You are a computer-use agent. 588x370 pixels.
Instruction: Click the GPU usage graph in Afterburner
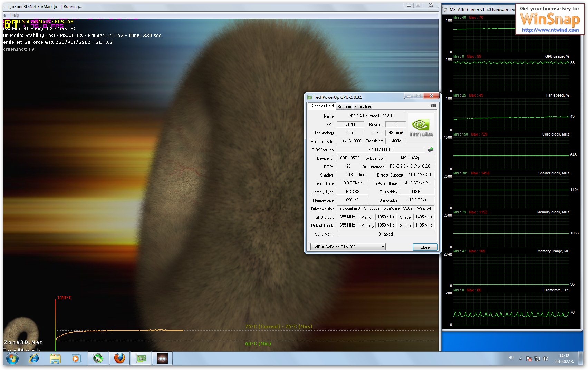(x=511, y=74)
